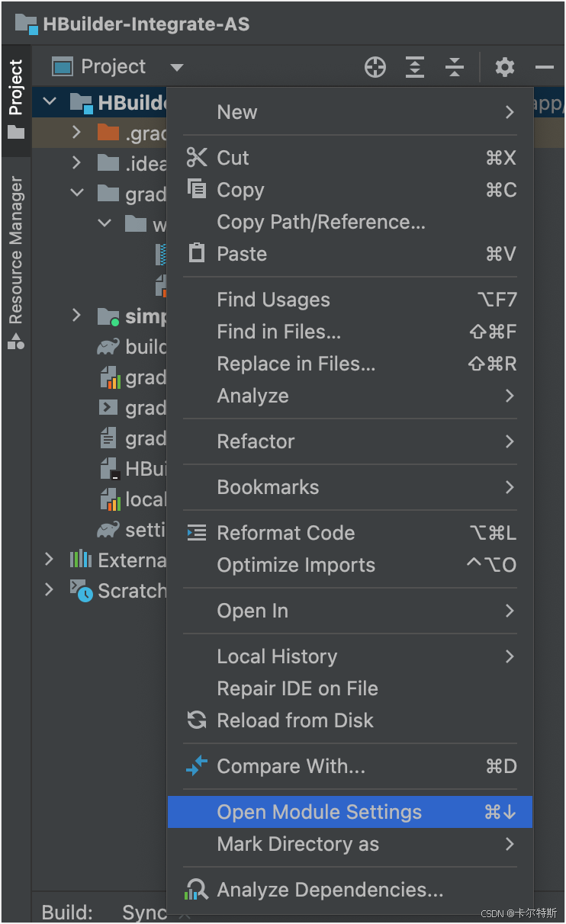Choose Find Usages from context menu

point(350,300)
